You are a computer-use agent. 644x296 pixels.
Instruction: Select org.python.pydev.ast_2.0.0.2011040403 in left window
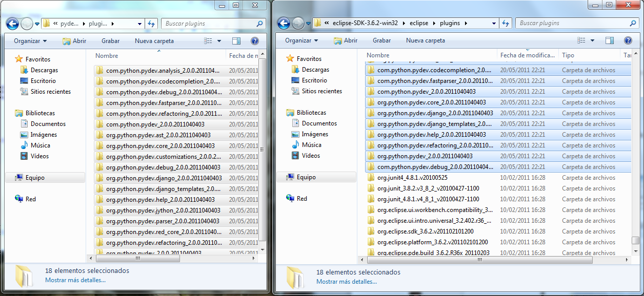click(x=177, y=135)
